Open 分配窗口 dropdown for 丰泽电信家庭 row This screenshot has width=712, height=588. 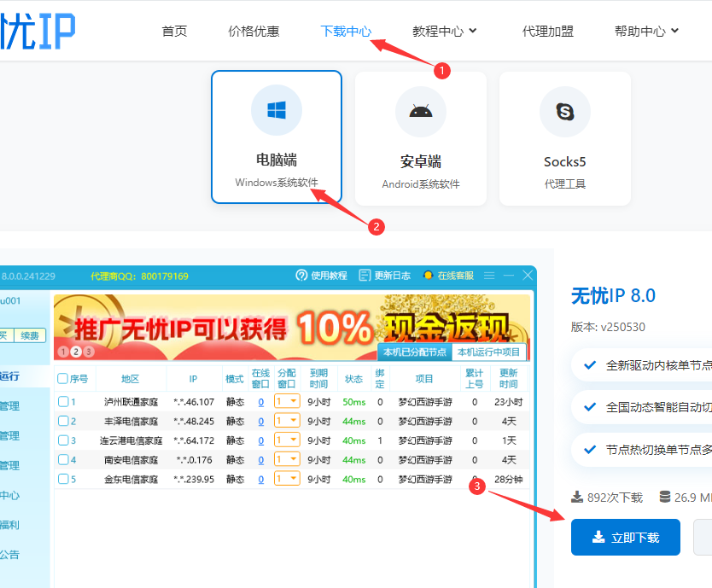[x=287, y=421]
